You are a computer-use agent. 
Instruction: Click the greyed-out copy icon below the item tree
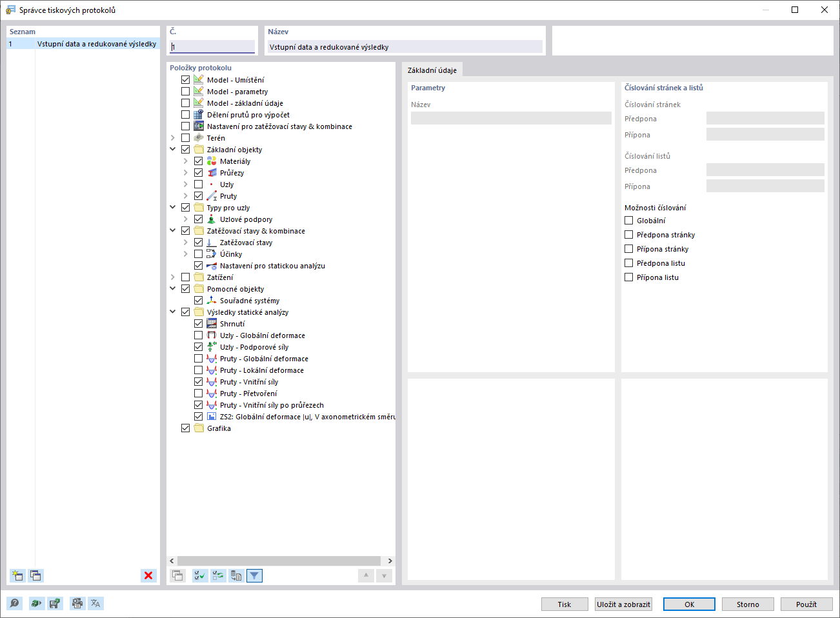point(177,575)
